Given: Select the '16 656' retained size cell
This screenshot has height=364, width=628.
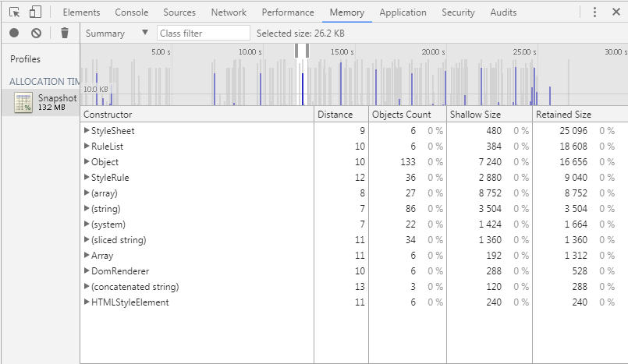Looking at the screenshot, I should [573, 162].
